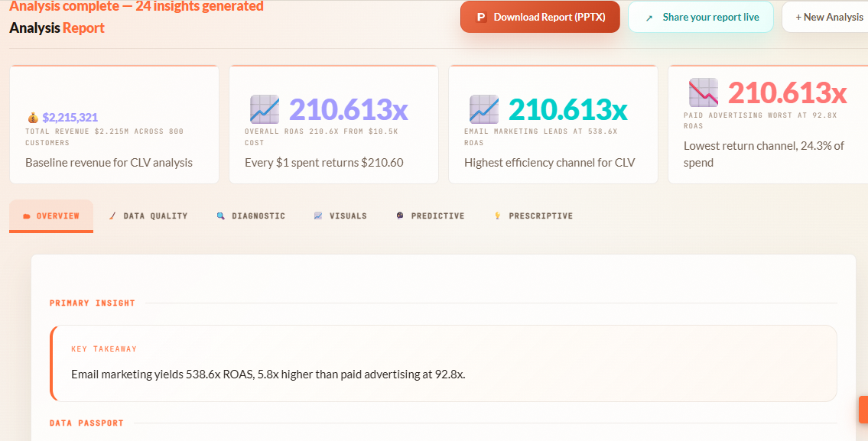Click 'Highest efficiency channel for CLV' text
The height and width of the screenshot is (441, 868).
point(549,163)
